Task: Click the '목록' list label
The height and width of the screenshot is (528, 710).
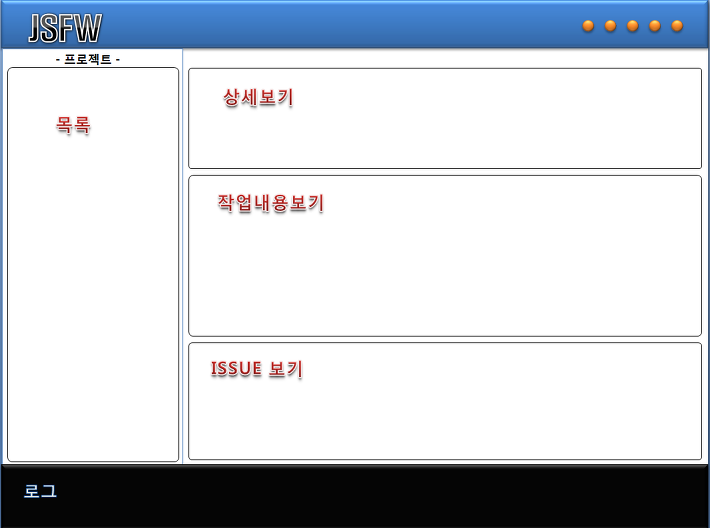Action: [73, 125]
